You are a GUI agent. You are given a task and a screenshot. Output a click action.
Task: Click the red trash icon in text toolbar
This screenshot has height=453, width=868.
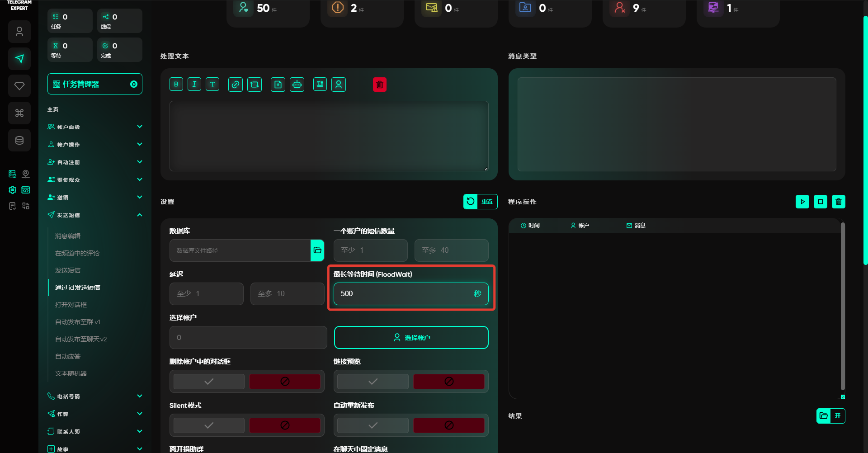coord(380,85)
